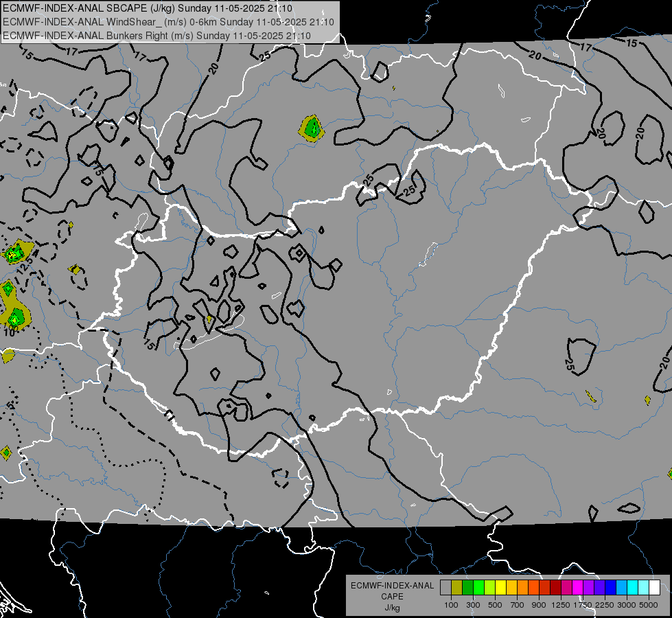672x618 pixels.
Task: Click the dark red swatch left of 1250
Action: tap(556, 588)
